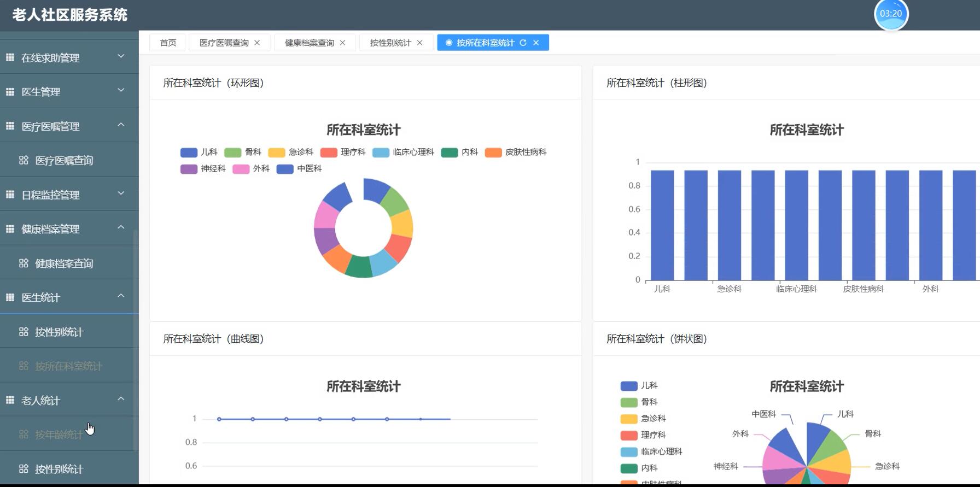Click the 03:20 timer bubble

(891, 14)
